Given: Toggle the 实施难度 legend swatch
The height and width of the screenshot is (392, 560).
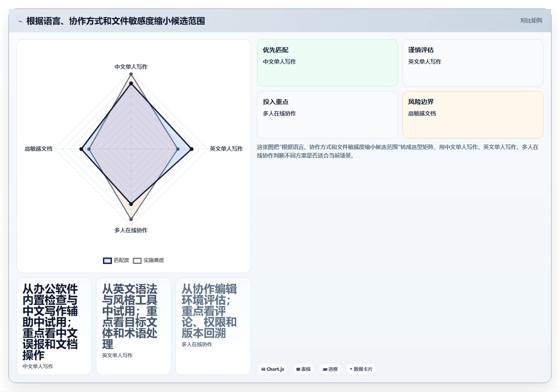Looking at the screenshot, I should click(x=137, y=260).
